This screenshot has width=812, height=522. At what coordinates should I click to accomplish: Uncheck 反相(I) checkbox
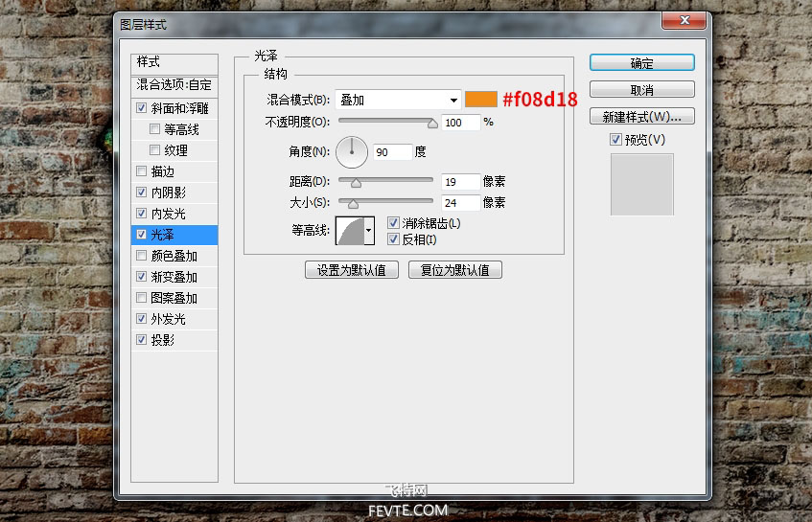pyautogui.click(x=393, y=239)
